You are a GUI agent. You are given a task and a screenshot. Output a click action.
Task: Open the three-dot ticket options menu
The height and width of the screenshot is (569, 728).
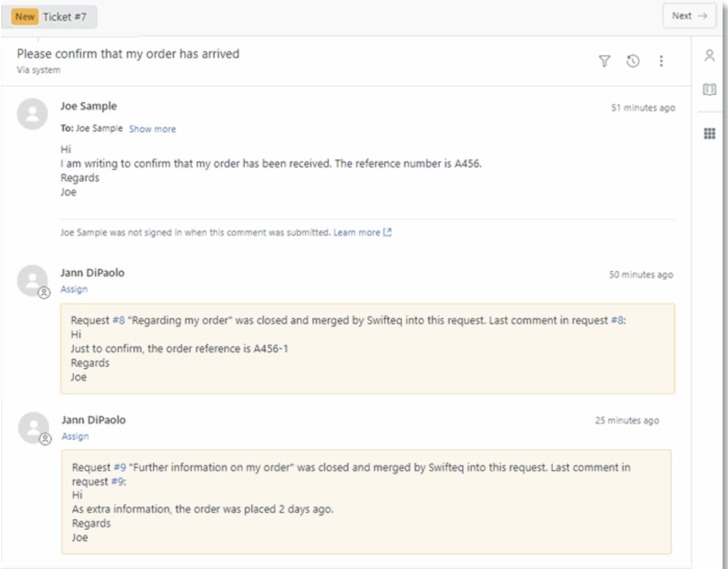[661, 61]
